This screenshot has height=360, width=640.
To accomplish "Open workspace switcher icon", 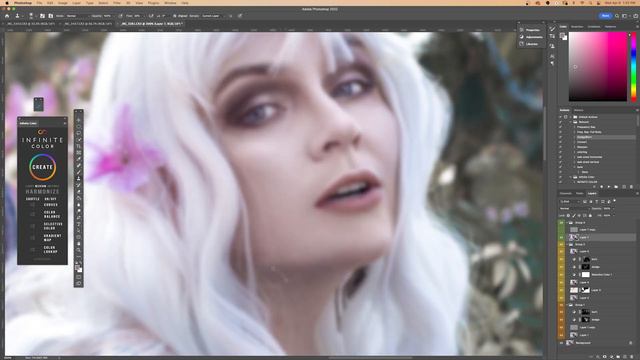I will tap(624, 16).
